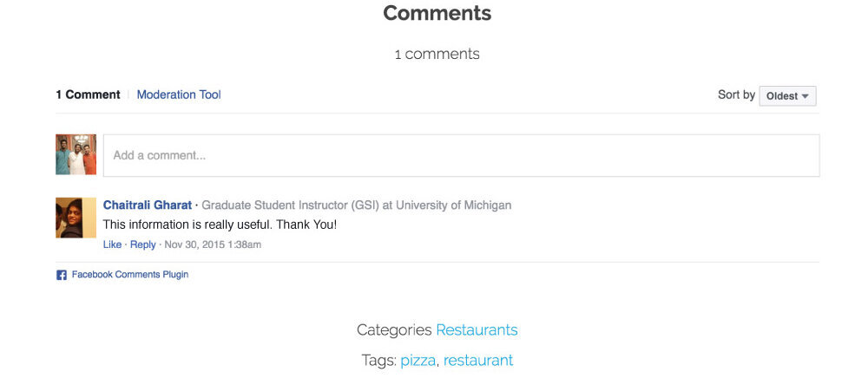Click your profile picture beside comment box
Screen dimensions: 868x391
tap(76, 154)
